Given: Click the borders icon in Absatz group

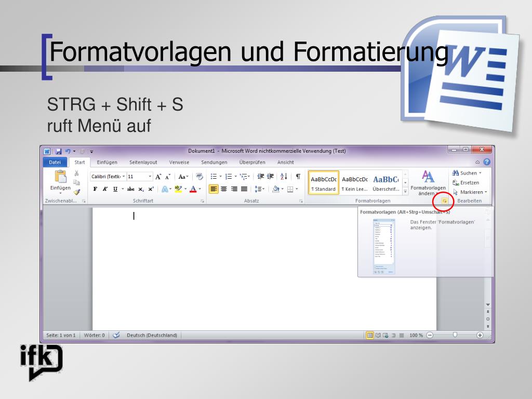Looking at the screenshot, I should coord(290,189).
